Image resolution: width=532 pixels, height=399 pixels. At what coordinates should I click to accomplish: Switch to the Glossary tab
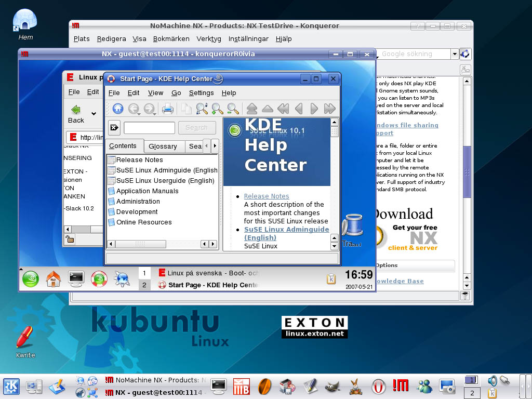click(164, 146)
